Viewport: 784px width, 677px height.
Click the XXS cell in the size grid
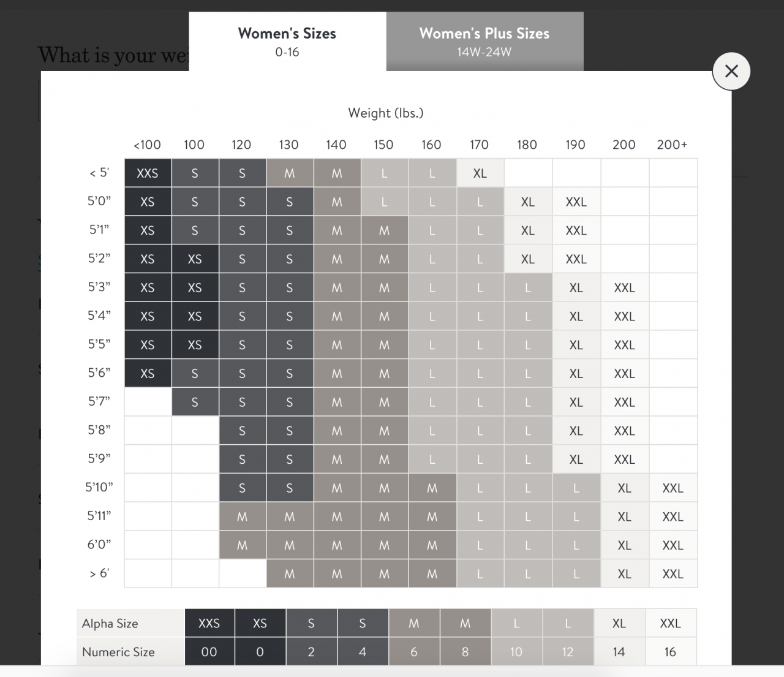(x=148, y=173)
